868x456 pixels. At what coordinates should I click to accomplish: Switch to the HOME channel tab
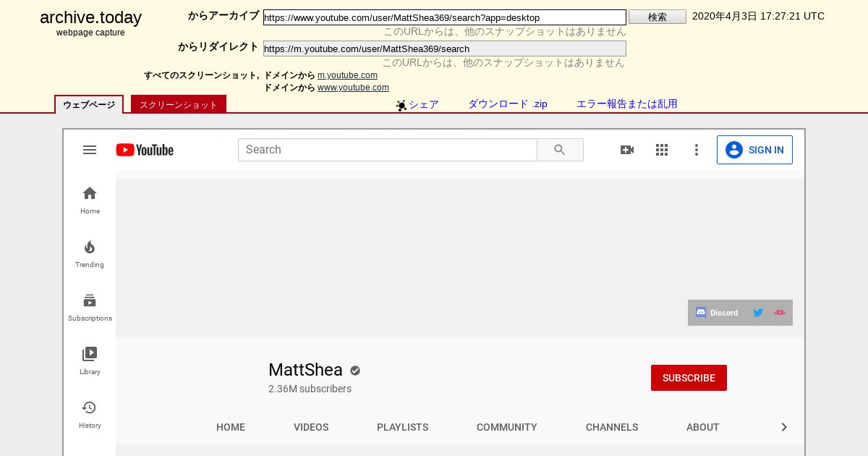click(231, 427)
